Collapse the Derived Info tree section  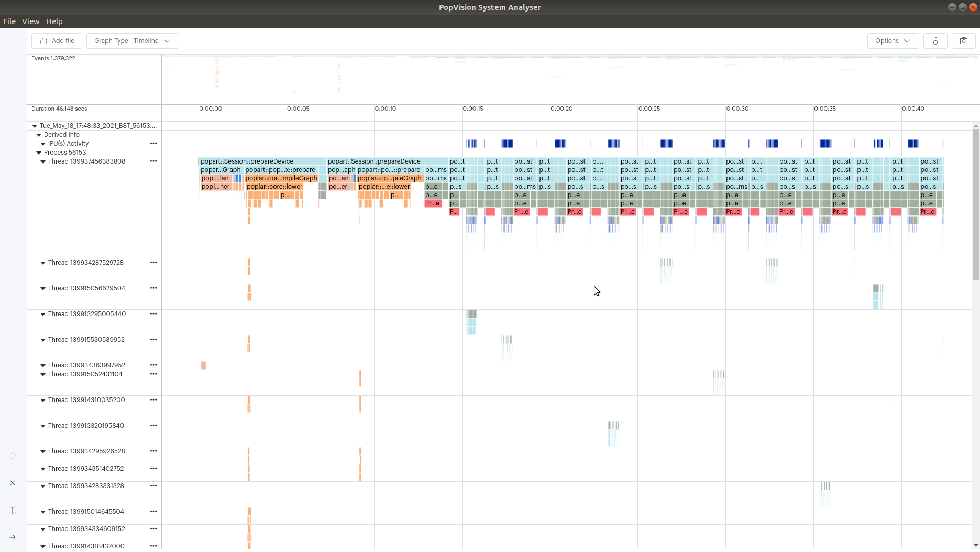(39, 135)
